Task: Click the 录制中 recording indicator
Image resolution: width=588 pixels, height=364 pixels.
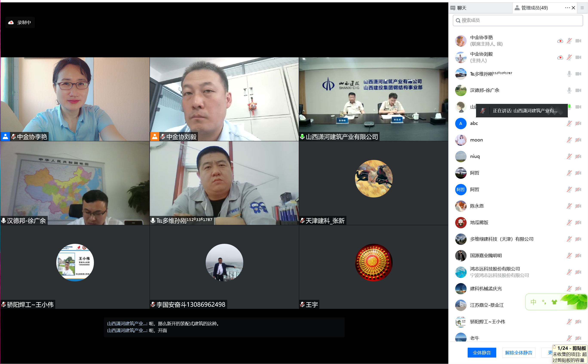Action: point(20,22)
